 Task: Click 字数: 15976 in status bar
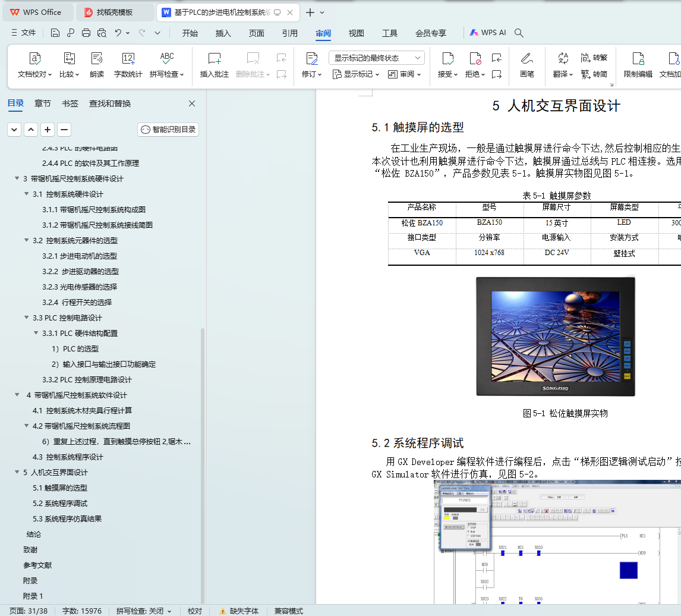point(81,611)
